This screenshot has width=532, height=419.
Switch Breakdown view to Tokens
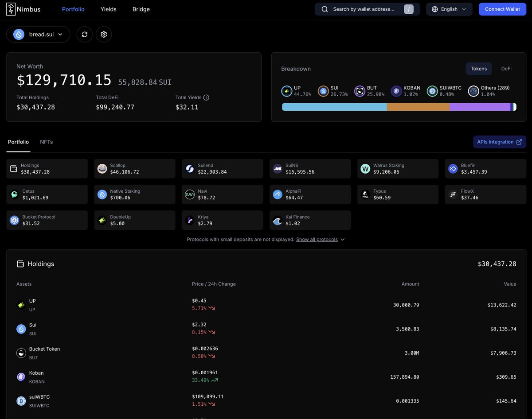coord(479,69)
